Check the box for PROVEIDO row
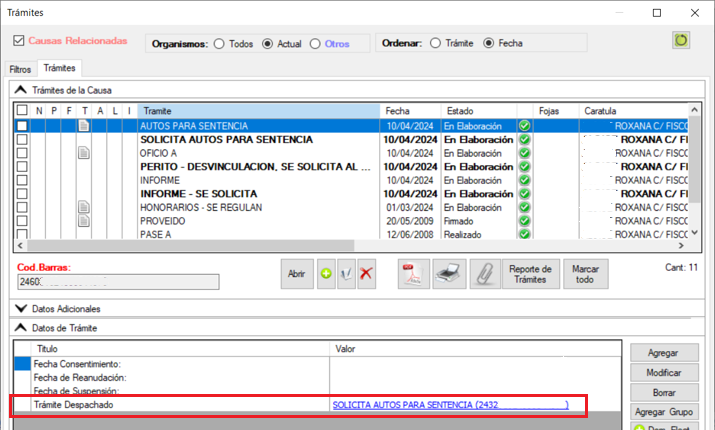Image resolution: width=715 pixels, height=430 pixels. tap(22, 219)
